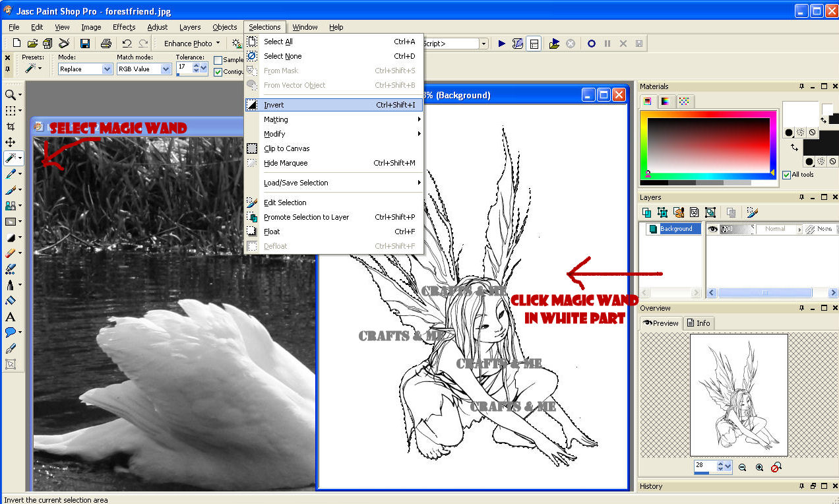Run the selected script play icon
The height and width of the screenshot is (504, 839).
point(502,44)
